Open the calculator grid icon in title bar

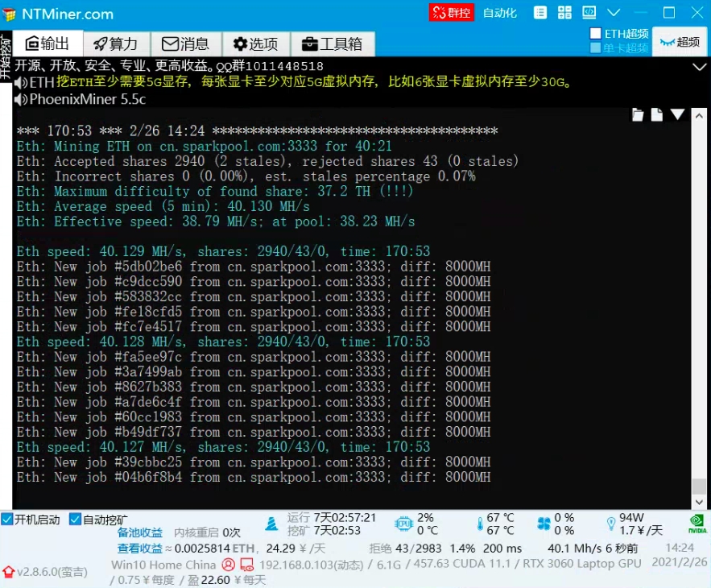[564, 13]
